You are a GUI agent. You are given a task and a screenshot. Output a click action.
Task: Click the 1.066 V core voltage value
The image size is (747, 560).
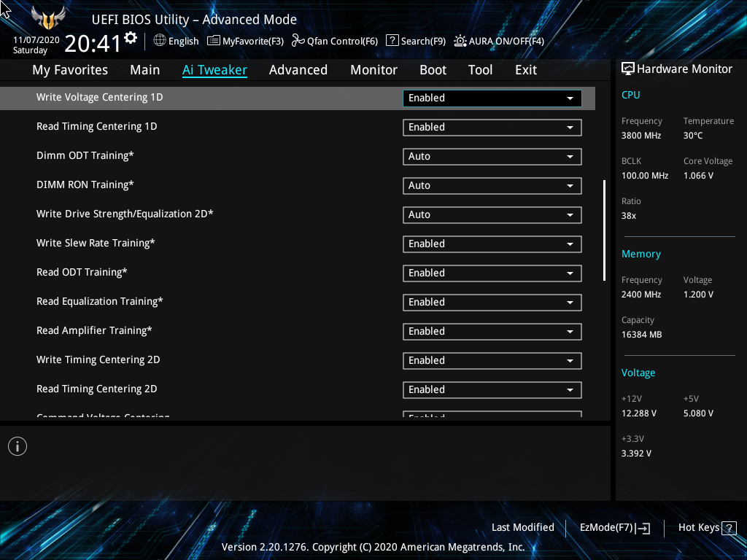[x=698, y=175]
